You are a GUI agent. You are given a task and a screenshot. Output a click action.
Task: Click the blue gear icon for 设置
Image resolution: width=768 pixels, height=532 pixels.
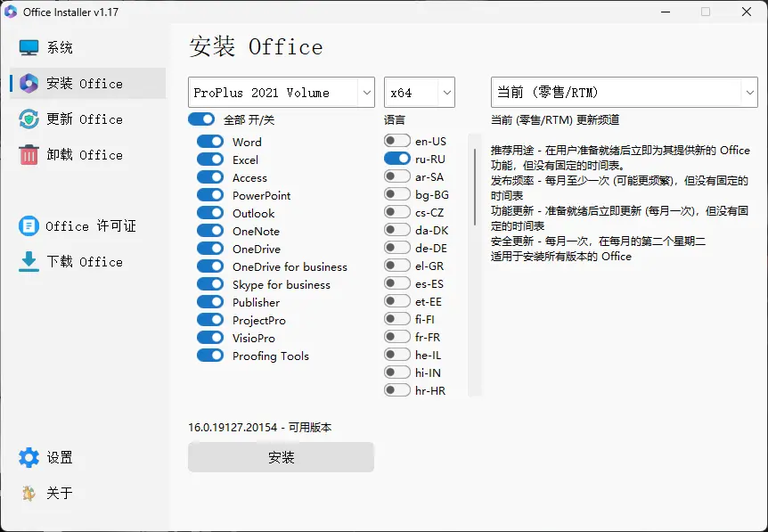(x=29, y=457)
